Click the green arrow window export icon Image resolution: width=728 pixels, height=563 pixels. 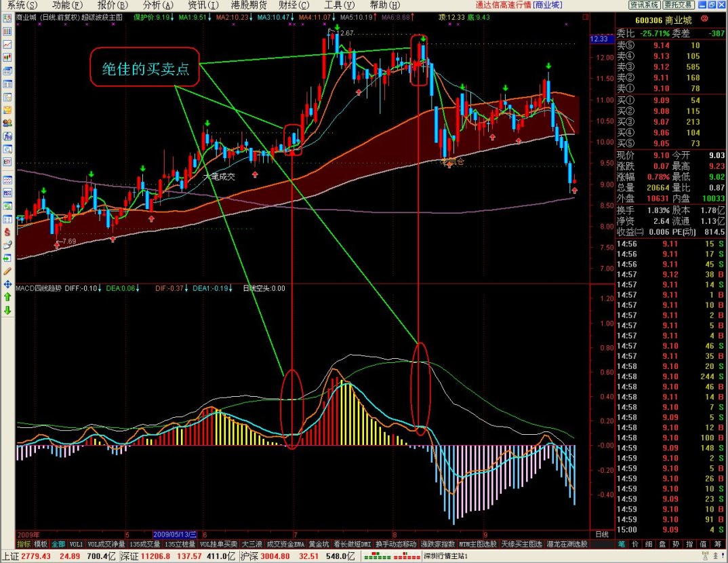tap(7, 258)
